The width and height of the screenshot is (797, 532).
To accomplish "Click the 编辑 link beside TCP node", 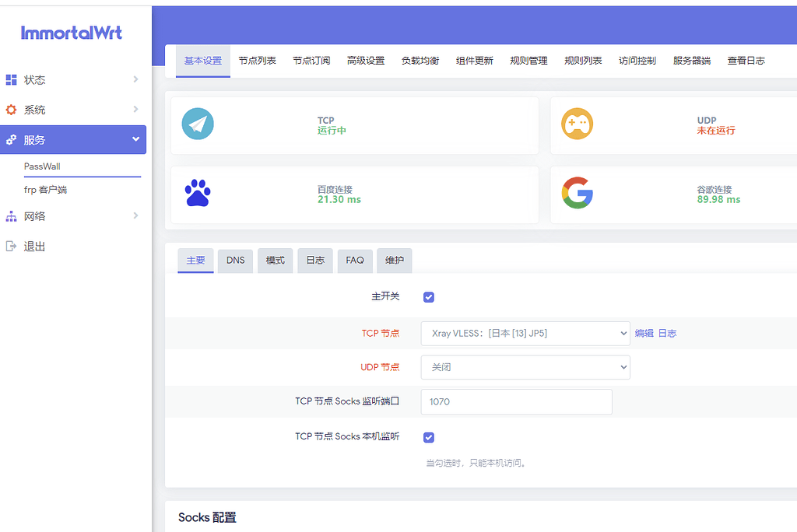I will pos(644,334).
